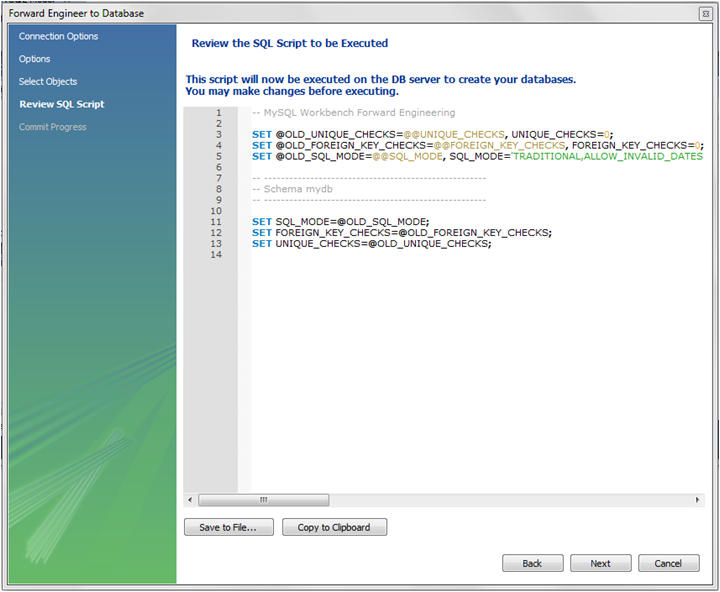
Task: Select the Review SQL Script step
Action: click(x=61, y=104)
